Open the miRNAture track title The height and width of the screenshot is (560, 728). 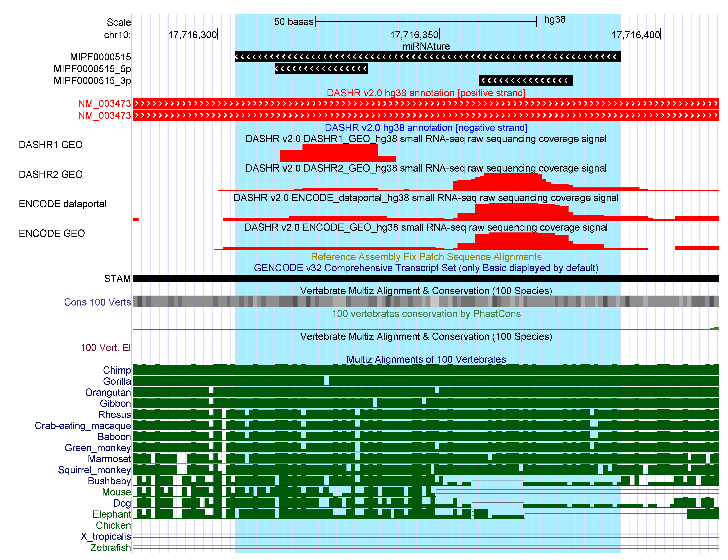[x=426, y=46]
